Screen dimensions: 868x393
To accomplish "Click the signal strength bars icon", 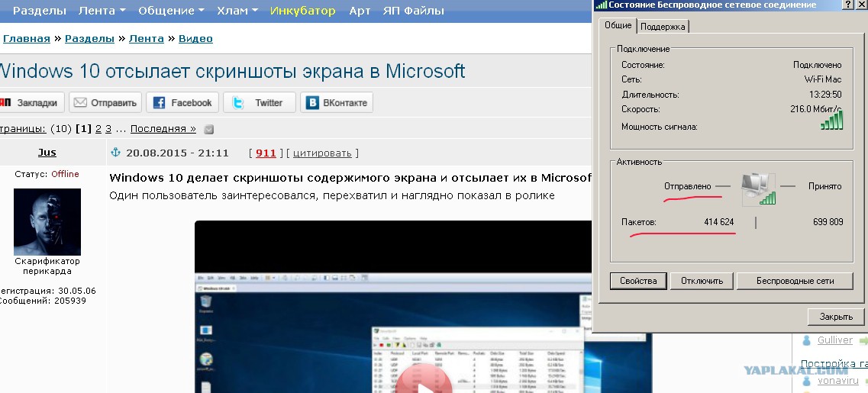I will (831, 120).
